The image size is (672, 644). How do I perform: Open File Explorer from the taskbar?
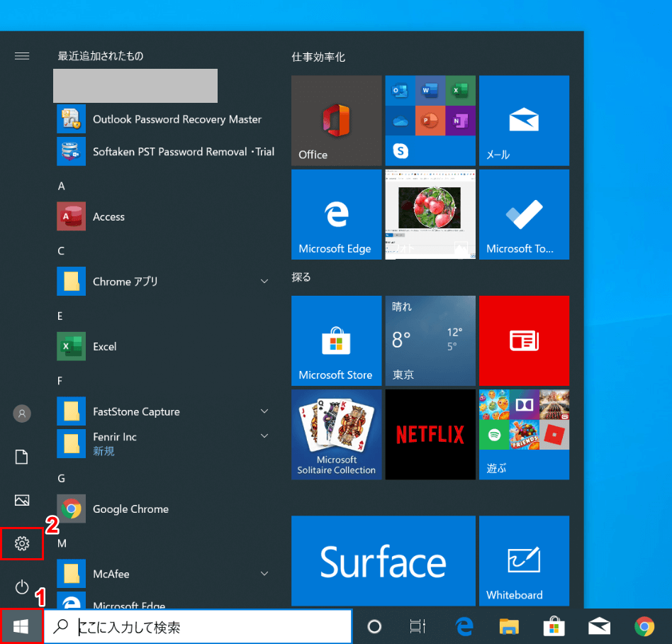[509, 626]
